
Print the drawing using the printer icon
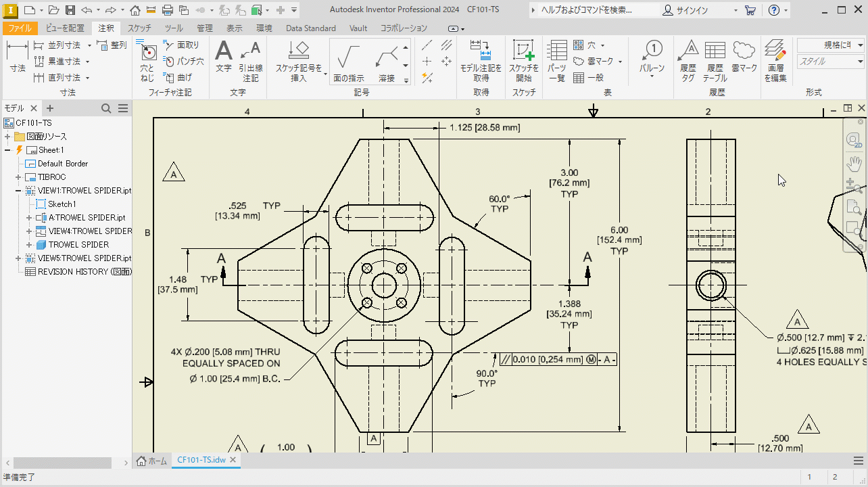pyautogui.click(x=168, y=10)
